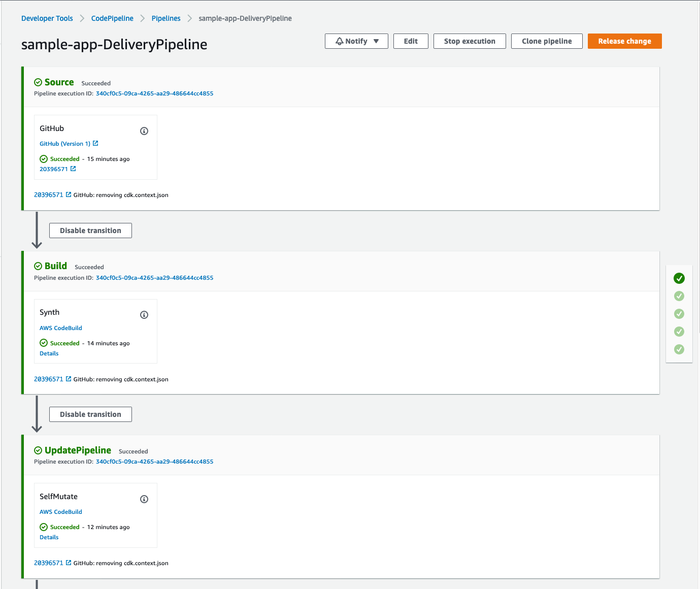The height and width of the screenshot is (589, 700).
Task: Click succeeded check icon in GitHub action card
Action: (44, 159)
